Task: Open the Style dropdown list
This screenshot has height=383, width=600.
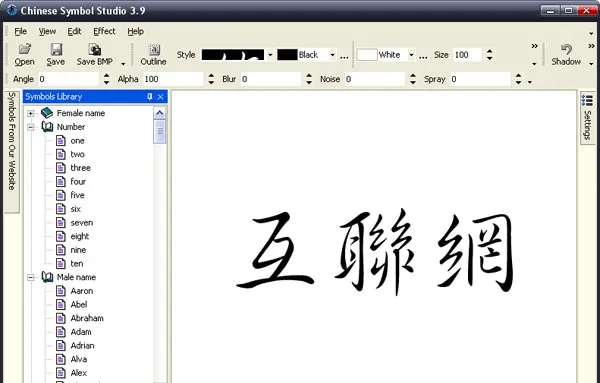Action: pos(270,55)
